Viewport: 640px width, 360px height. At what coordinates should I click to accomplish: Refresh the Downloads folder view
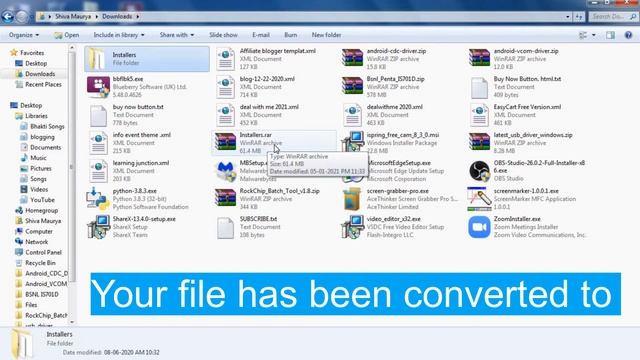[579, 16]
